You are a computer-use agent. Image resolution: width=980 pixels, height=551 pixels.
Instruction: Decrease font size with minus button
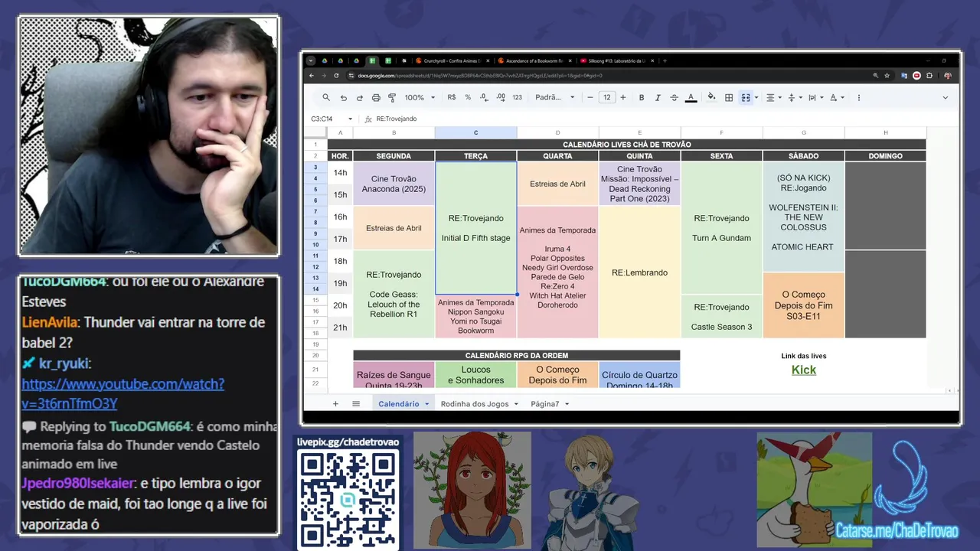tap(590, 98)
